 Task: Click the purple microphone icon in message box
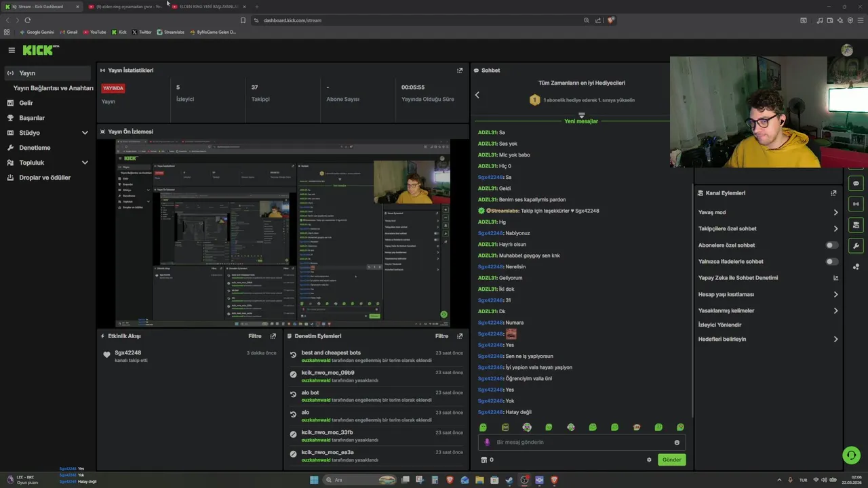[487, 443]
